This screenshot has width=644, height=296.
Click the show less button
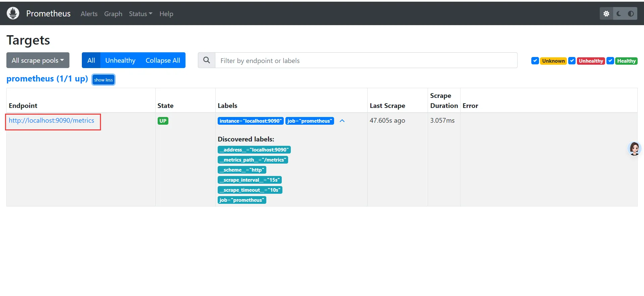103,80
